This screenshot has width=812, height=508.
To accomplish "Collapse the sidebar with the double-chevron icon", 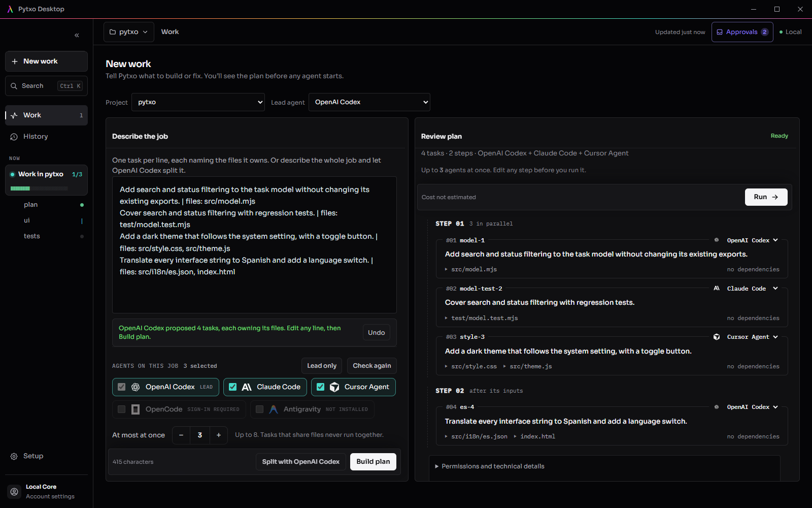I will [x=77, y=35].
